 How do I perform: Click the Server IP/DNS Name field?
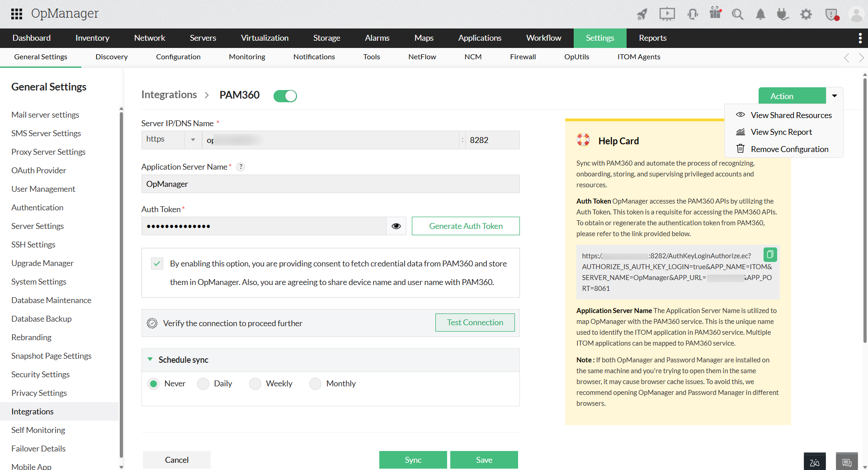coord(330,140)
